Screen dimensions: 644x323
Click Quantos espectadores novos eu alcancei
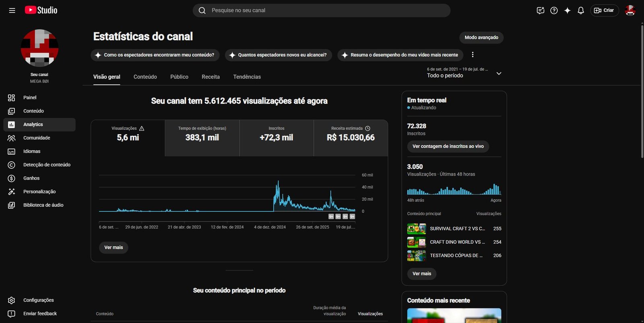[278, 55]
